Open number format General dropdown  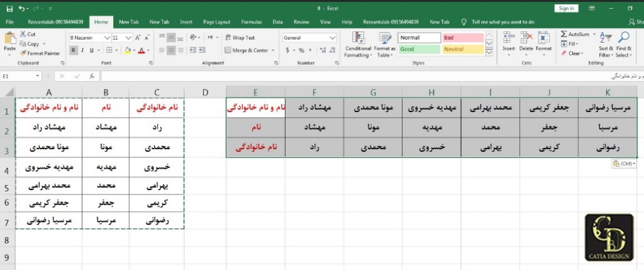click(x=333, y=38)
